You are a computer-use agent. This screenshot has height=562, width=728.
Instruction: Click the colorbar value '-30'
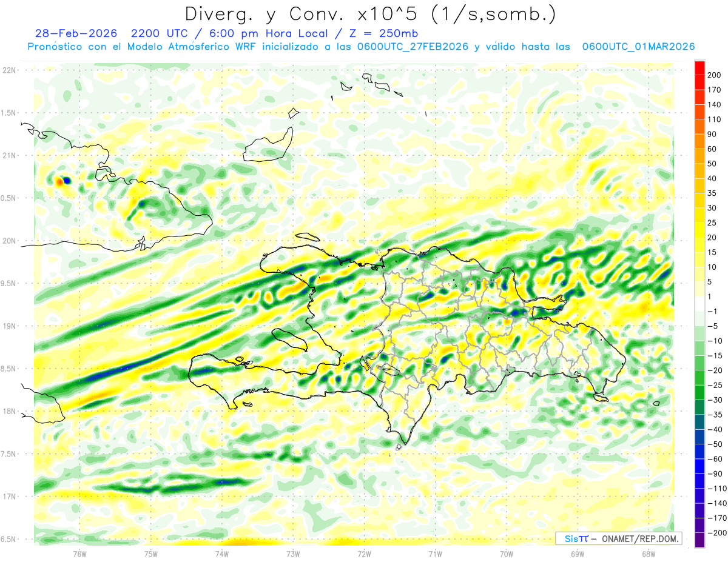pos(716,400)
